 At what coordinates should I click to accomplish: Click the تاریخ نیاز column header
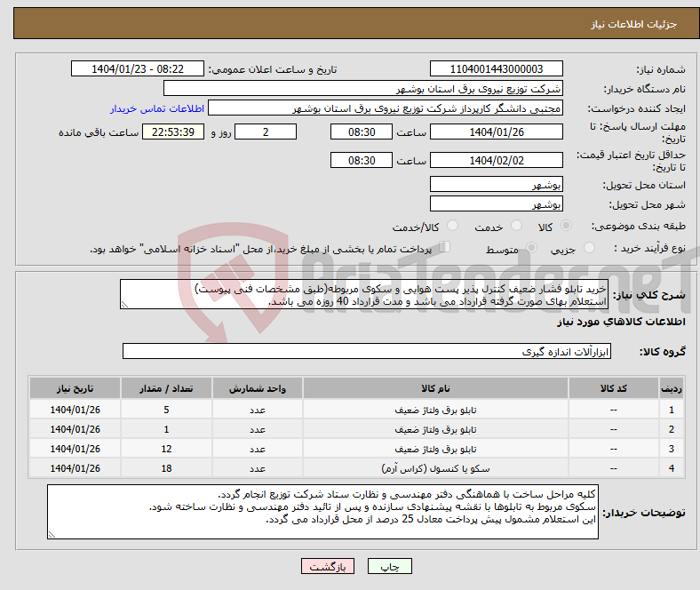75,388
